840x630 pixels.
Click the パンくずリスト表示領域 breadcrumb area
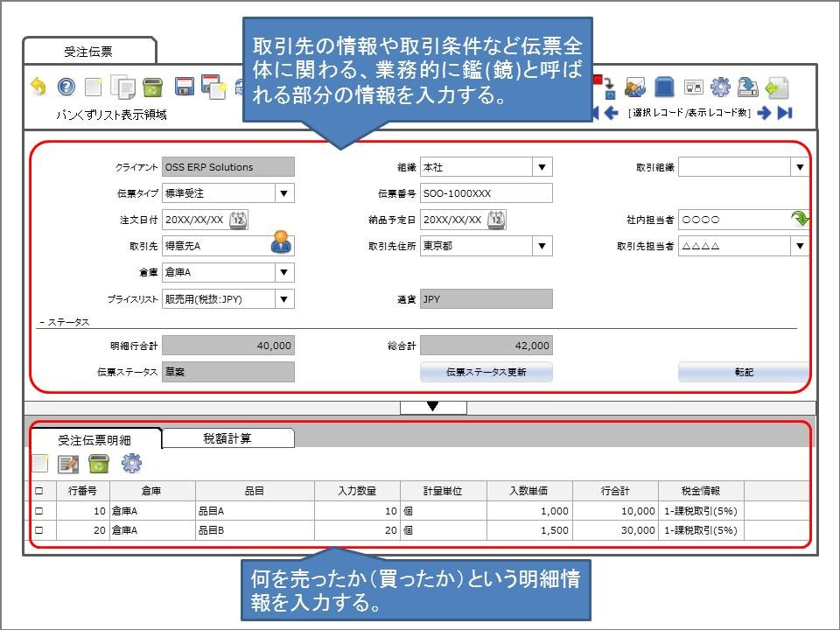point(111,115)
